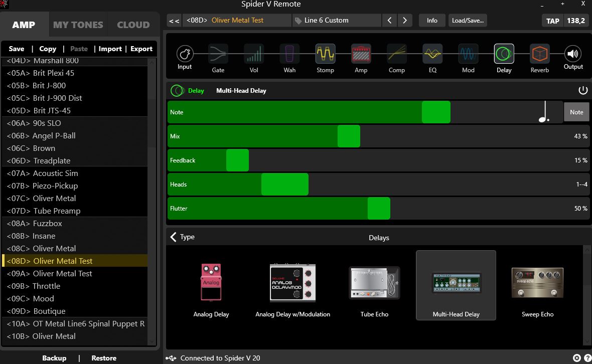
Task: Click the green Delay ring icon in panel header
Action: coord(177,91)
